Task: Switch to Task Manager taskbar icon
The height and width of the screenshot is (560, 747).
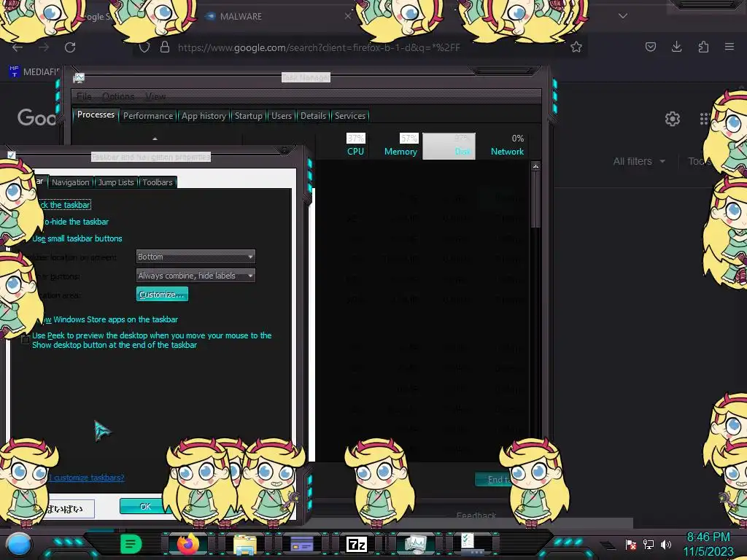Action: point(415,544)
